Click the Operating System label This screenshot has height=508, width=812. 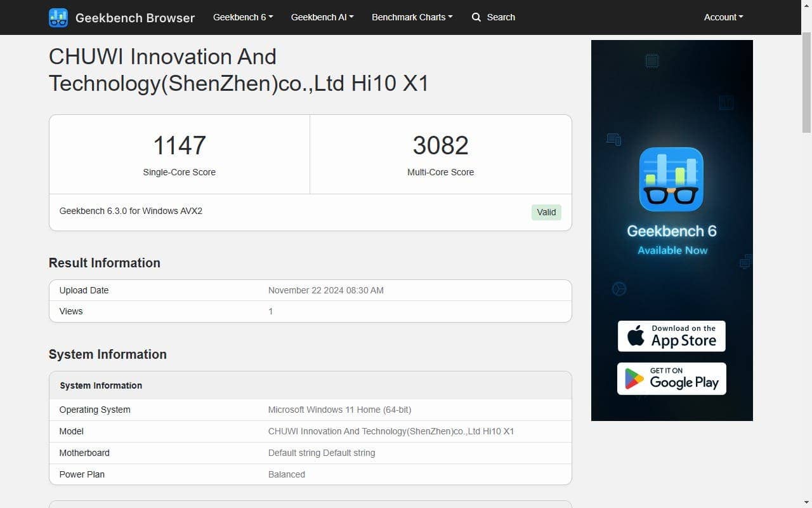point(95,410)
